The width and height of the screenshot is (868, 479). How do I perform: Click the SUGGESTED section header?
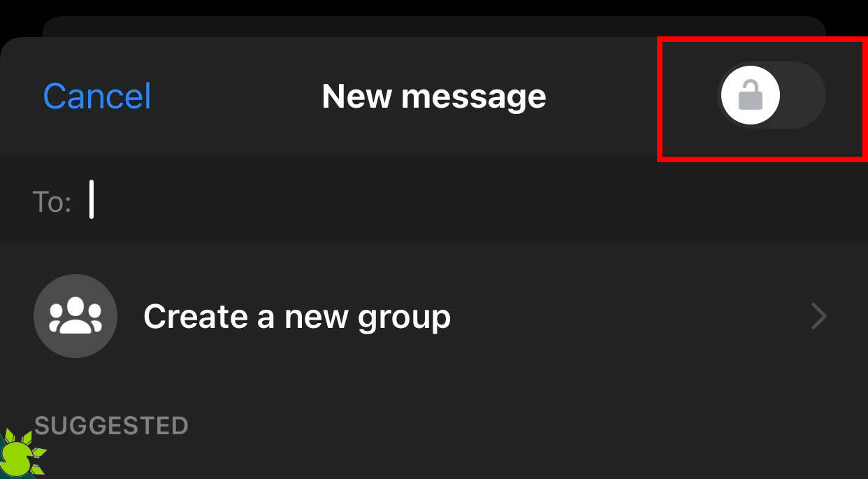pos(111,425)
